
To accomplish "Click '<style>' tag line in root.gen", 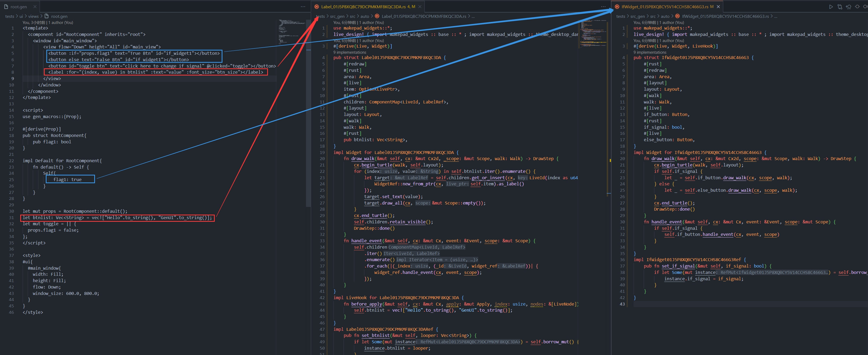I will coord(32,256).
